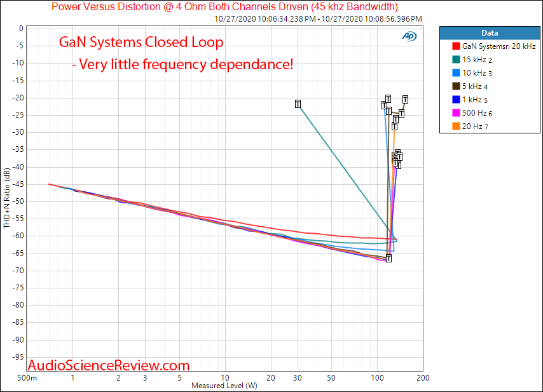
Task: Click the "50" x-axis tick label
Action: point(331,378)
